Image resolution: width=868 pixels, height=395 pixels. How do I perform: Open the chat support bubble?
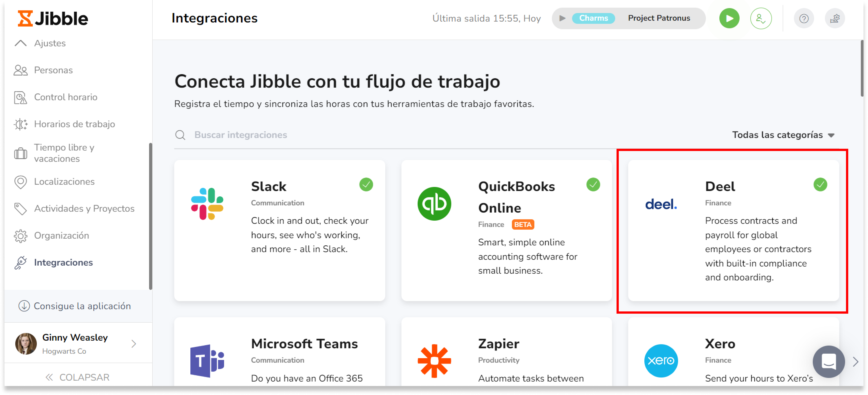pyautogui.click(x=828, y=362)
